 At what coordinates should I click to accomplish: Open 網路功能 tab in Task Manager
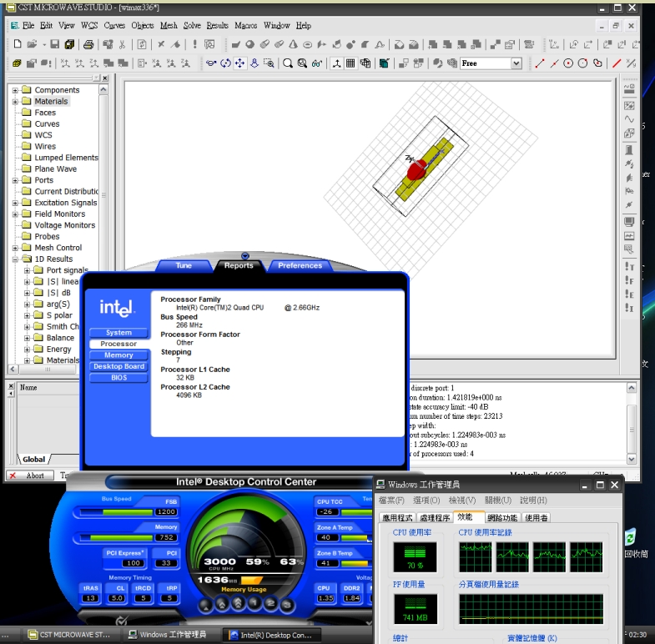coord(502,518)
